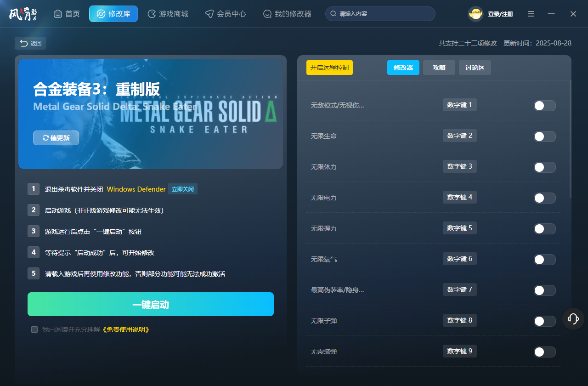Click the 数字键 4 hotkey label

[460, 197]
